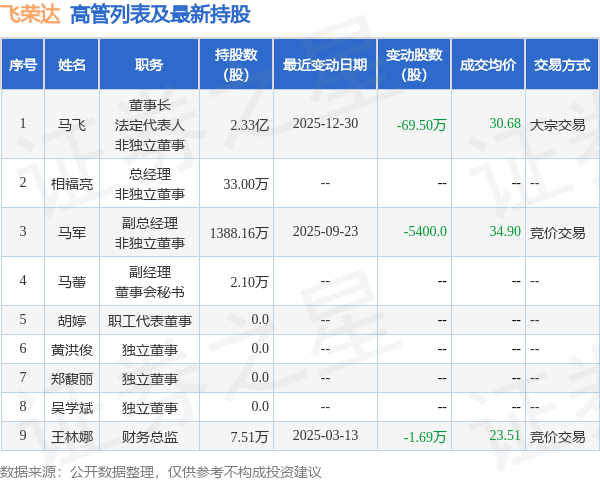The image size is (600, 481).
Task: Click the name 王林娜
Action: pyautogui.click(x=72, y=437)
